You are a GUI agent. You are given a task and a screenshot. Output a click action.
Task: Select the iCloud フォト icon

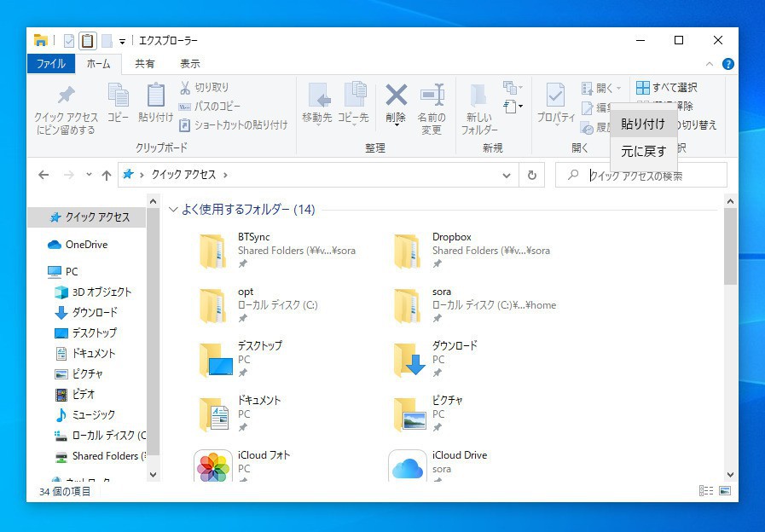[212, 466]
